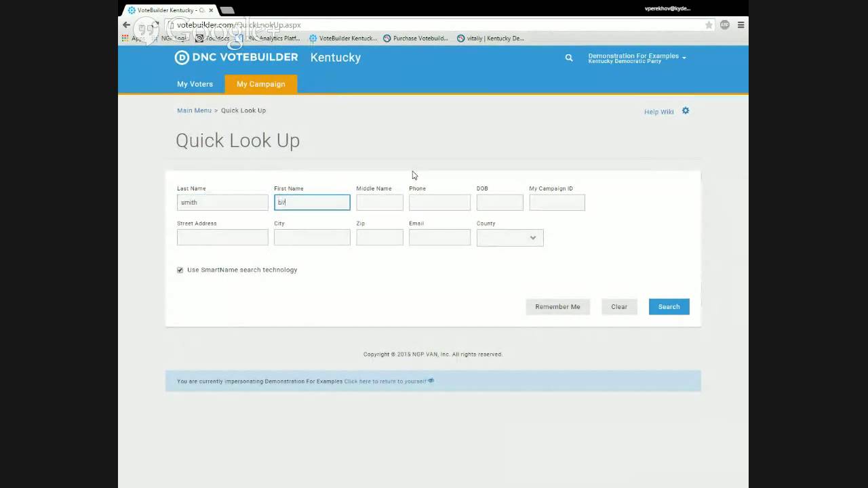Click the Clear button
Viewport: 868px width, 488px height.
click(x=619, y=306)
